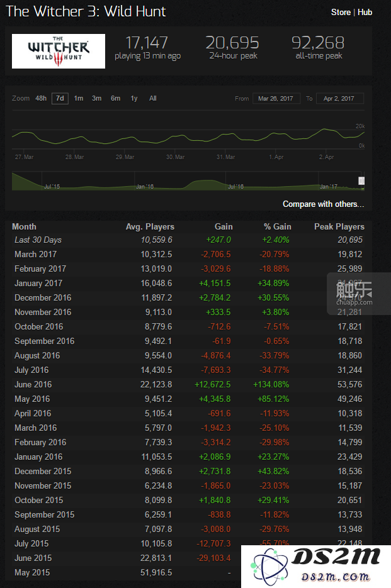The width and height of the screenshot is (391, 588).
Task: Select the December 2016 row label
Action: coord(43,297)
